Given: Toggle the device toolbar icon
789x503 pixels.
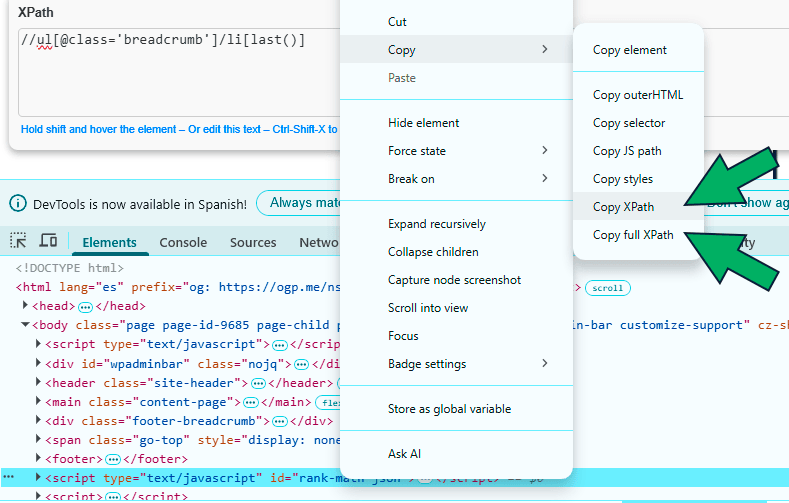Looking at the screenshot, I should pyautogui.click(x=48, y=242).
